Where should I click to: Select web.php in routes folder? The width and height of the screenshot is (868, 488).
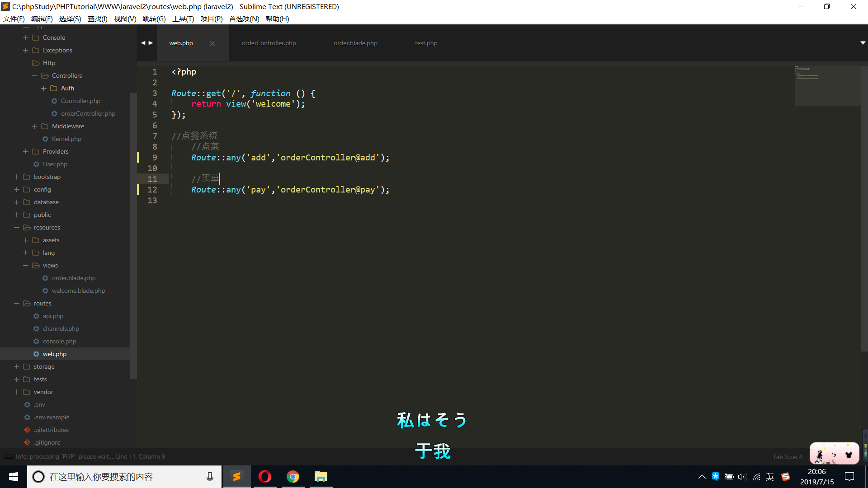[55, 353]
